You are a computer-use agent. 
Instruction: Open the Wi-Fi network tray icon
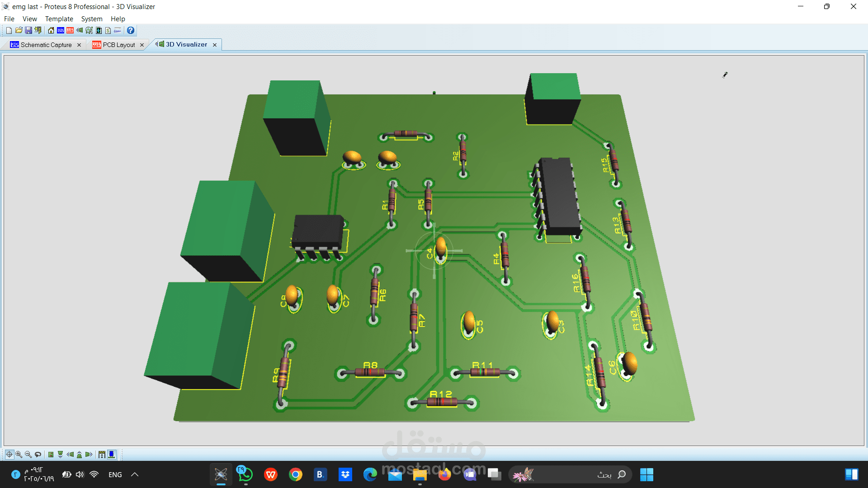pyautogui.click(x=94, y=474)
